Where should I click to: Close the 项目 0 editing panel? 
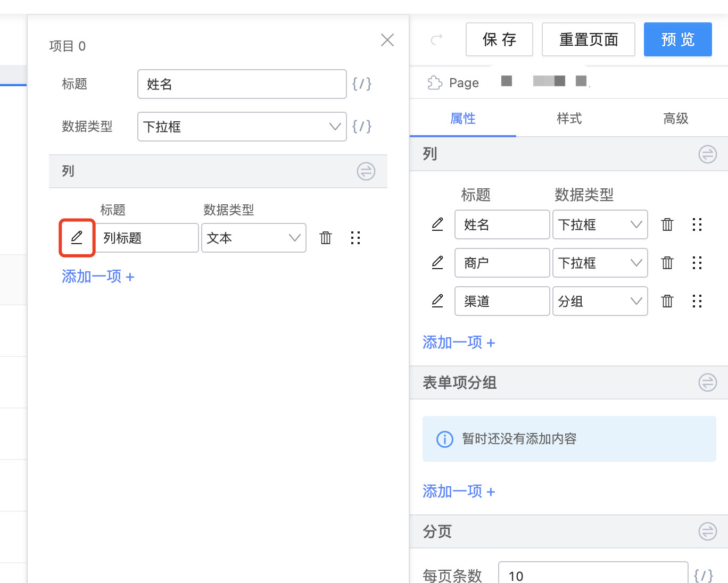tap(387, 40)
